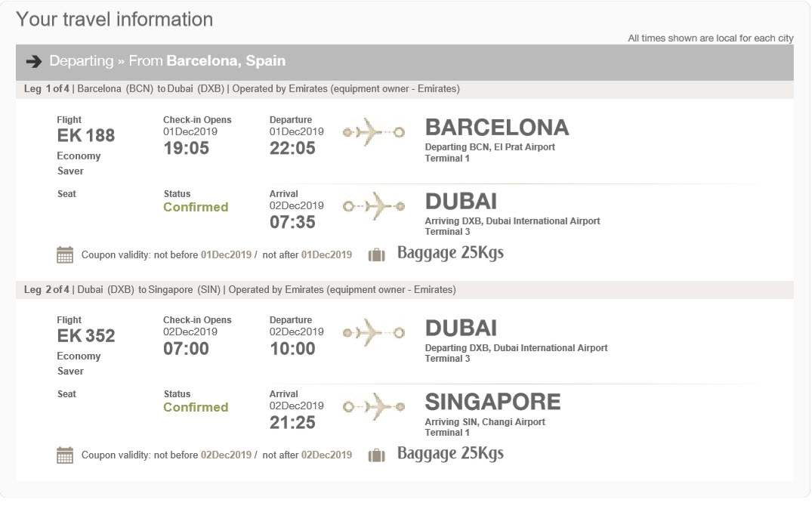
Task: Click the BARCELONA departure city heading
Action: click(497, 128)
